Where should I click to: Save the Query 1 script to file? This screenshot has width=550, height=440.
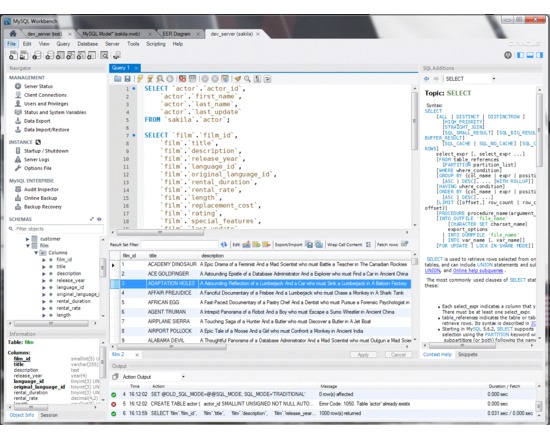click(128, 79)
